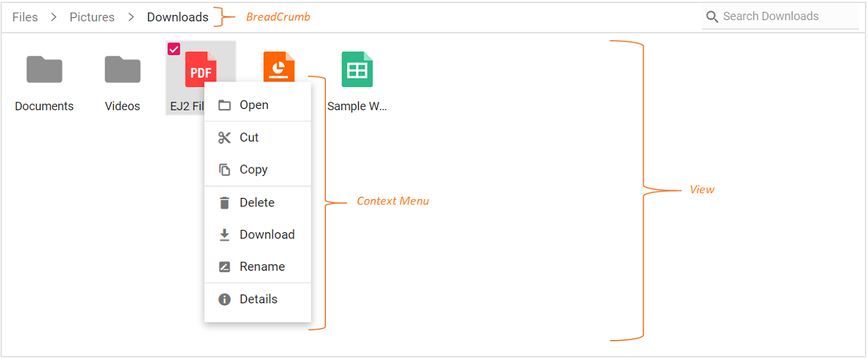Choose Delete from the context menu
868x359 pixels.
click(257, 203)
